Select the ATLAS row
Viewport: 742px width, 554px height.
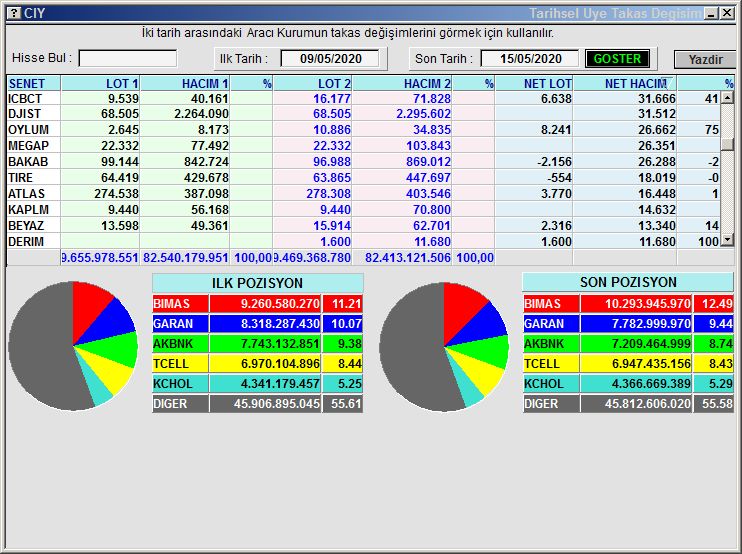(x=363, y=193)
